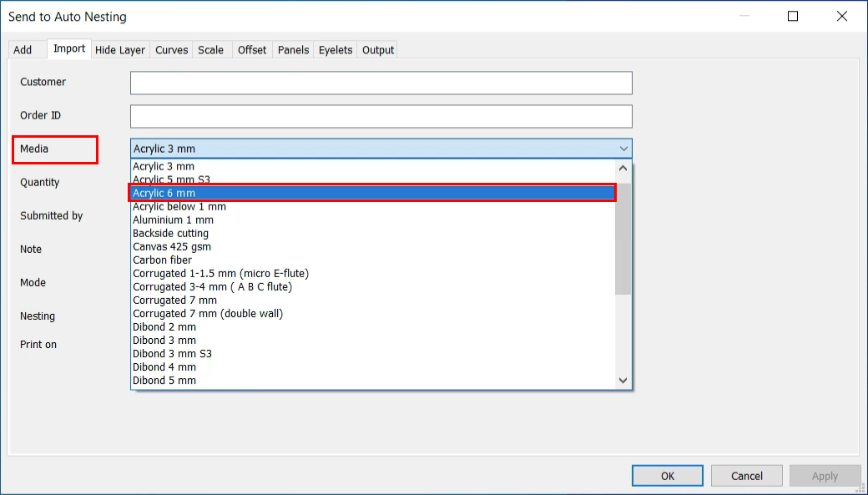Click the Cancel button

click(747, 476)
